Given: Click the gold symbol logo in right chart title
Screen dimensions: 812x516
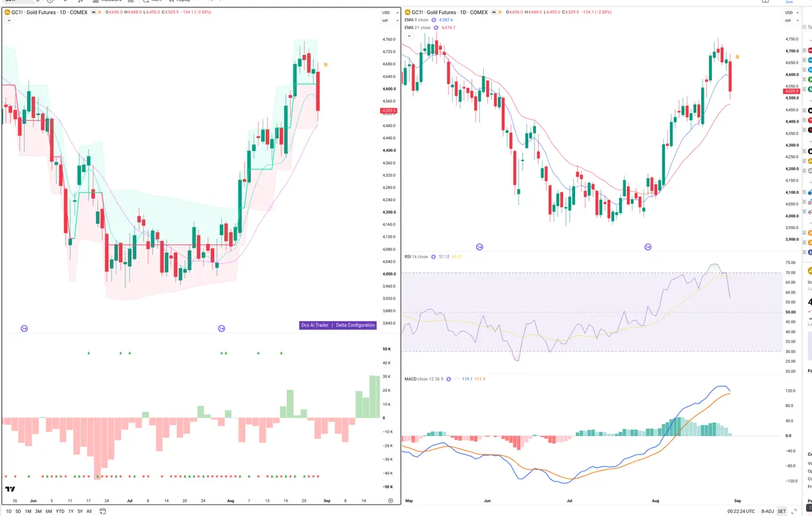Looking at the screenshot, I should [x=407, y=12].
